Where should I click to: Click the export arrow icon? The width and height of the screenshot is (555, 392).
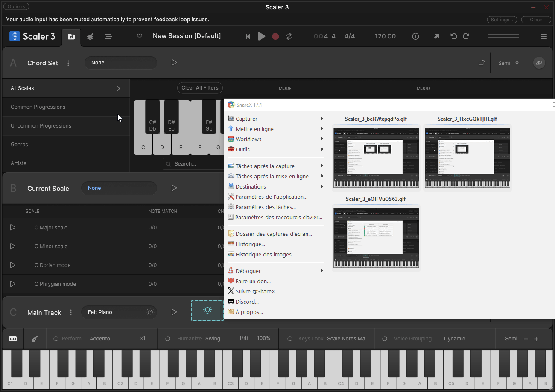[x=436, y=37]
